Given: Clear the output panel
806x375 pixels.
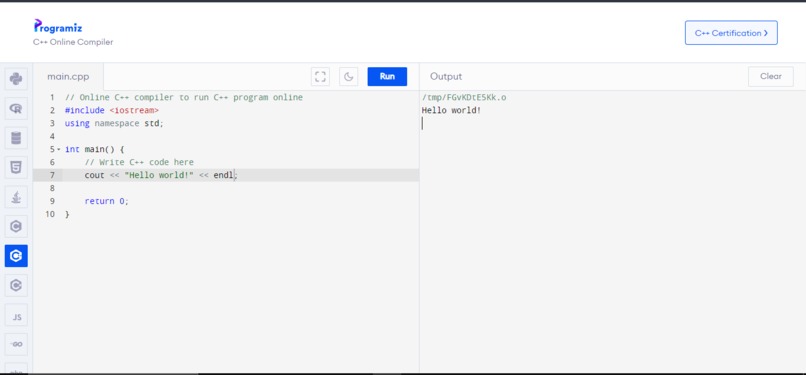Looking at the screenshot, I should [771, 77].
